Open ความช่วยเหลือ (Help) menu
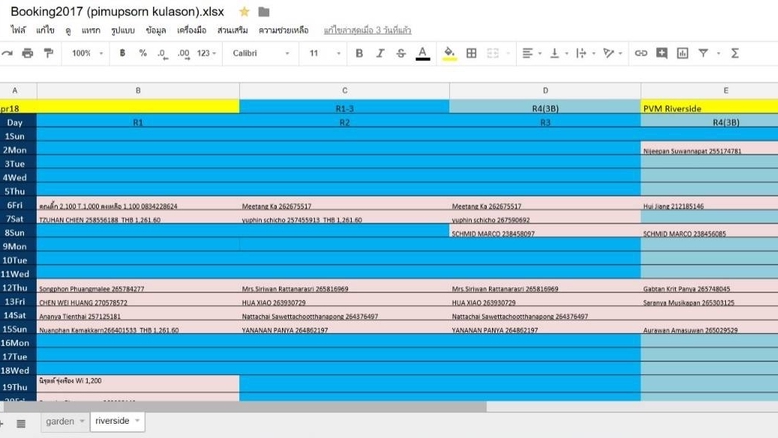The image size is (778, 438). tap(283, 30)
